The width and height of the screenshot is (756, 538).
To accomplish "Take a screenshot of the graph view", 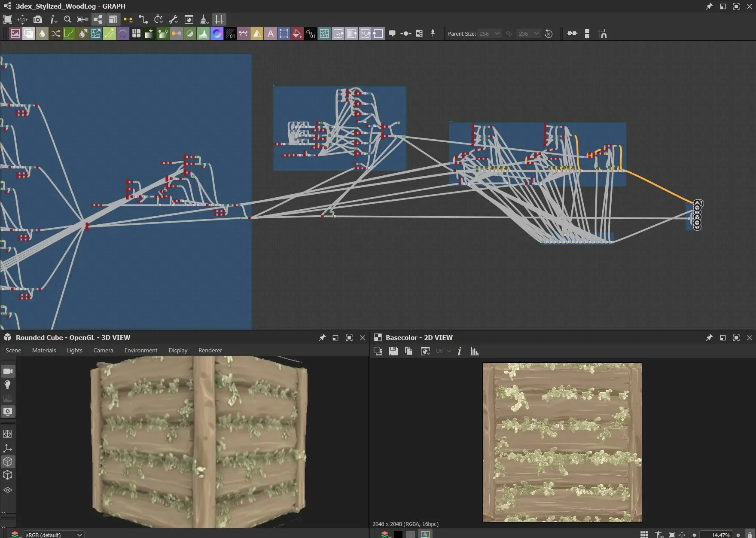I will 38,19.
